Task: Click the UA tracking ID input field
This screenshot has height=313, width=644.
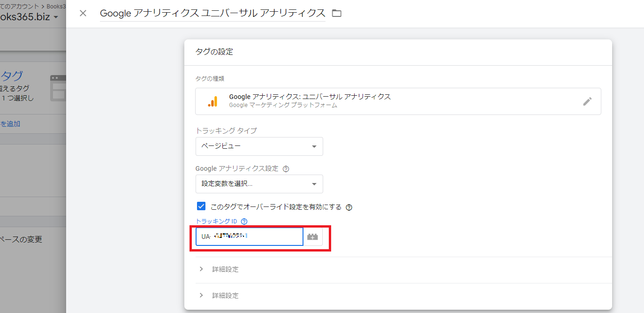Action: [249, 237]
